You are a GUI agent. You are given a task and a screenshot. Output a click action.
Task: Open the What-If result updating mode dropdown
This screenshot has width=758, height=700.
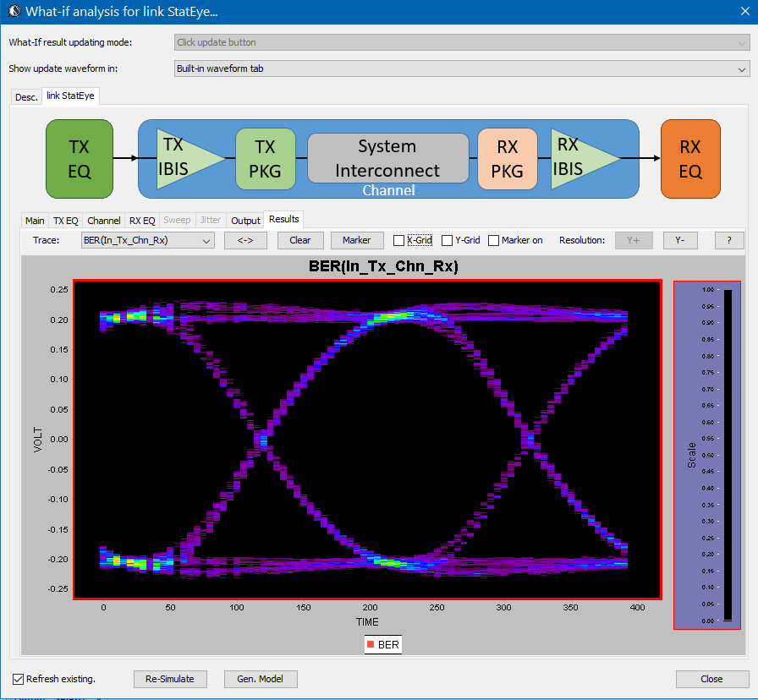click(461, 42)
